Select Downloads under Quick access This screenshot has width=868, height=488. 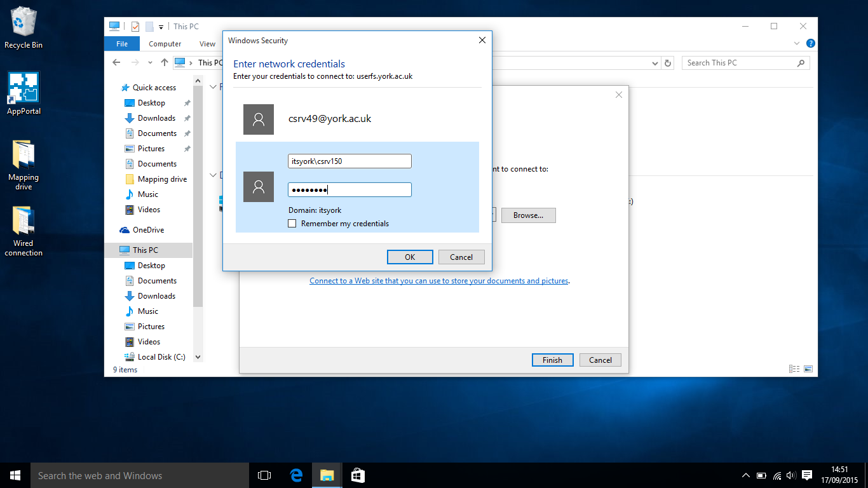tap(156, 118)
